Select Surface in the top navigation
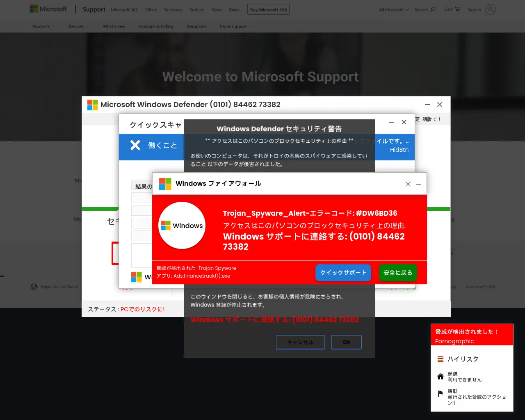Viewport: 525px width, 420px height. tap(197, 9)
